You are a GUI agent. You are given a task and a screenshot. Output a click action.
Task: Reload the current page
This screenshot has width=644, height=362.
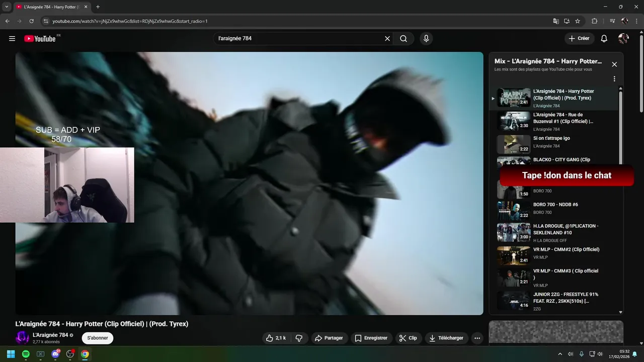31,21
